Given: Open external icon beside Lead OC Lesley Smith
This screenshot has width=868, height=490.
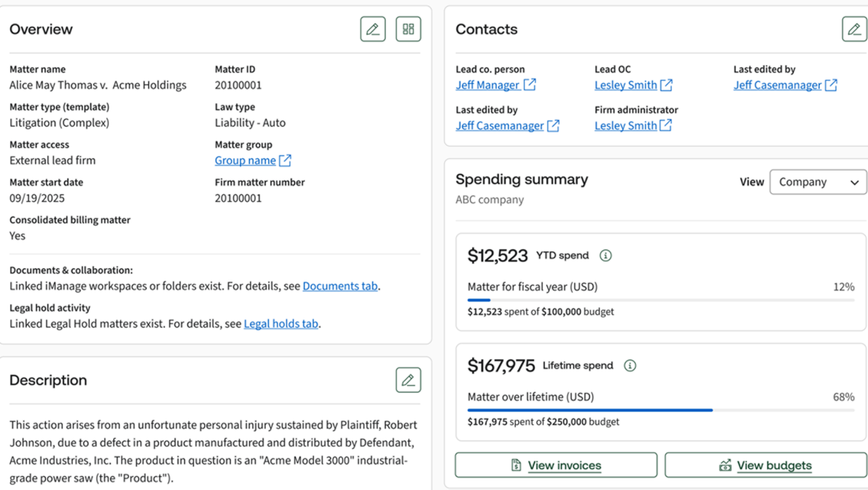Looking at the screenshot, I should coord(667,85).
